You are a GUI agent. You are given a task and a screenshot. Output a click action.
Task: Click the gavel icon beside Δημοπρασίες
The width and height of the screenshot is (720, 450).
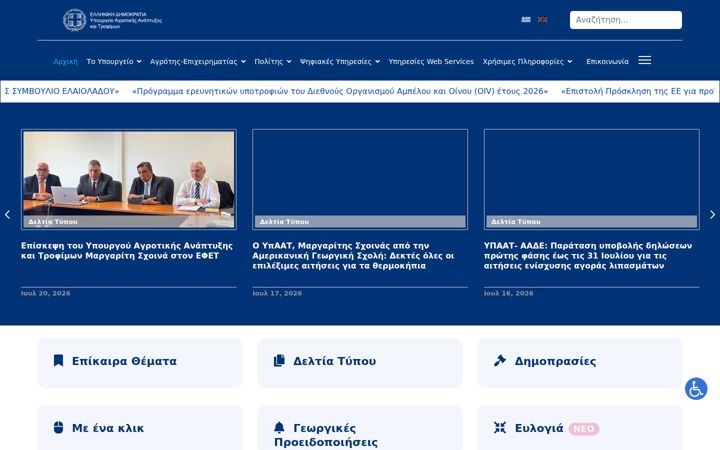pos(500,360)
